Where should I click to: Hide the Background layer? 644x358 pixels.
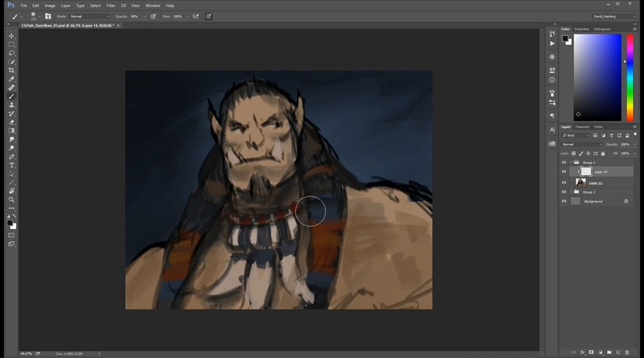click(563, 201)
